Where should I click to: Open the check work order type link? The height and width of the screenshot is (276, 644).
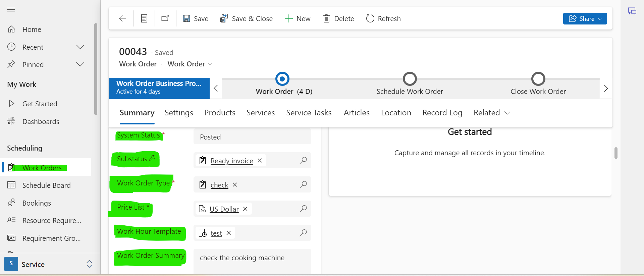tap(219, 185)
